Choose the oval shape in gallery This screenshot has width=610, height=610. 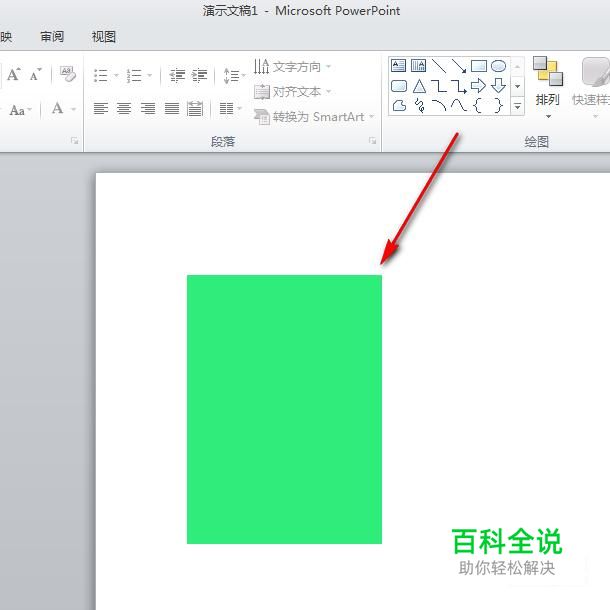[x=498, y=66]
